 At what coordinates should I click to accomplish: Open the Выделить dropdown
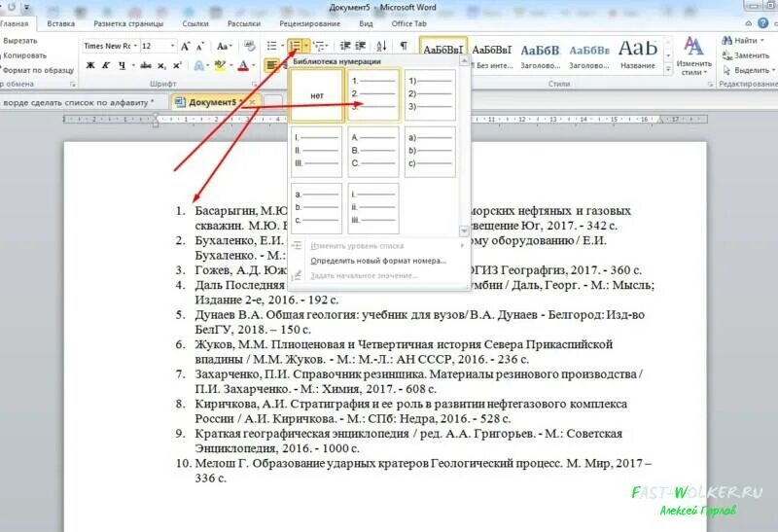pos(749,70)
